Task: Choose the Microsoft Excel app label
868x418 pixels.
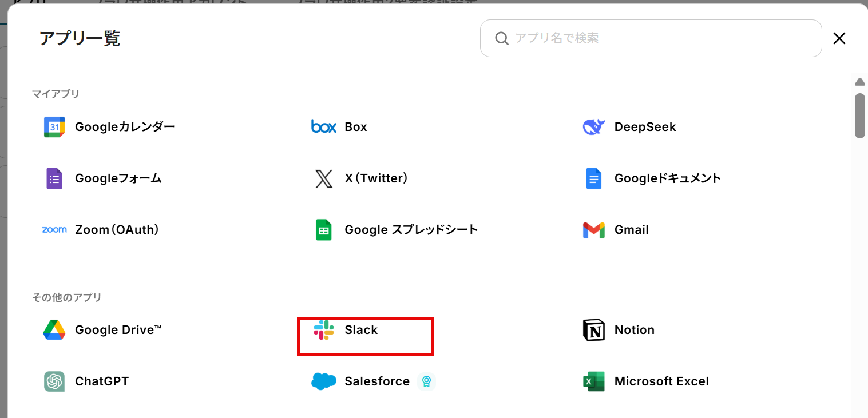Action: pyautogui.click(x=661, y=381)
